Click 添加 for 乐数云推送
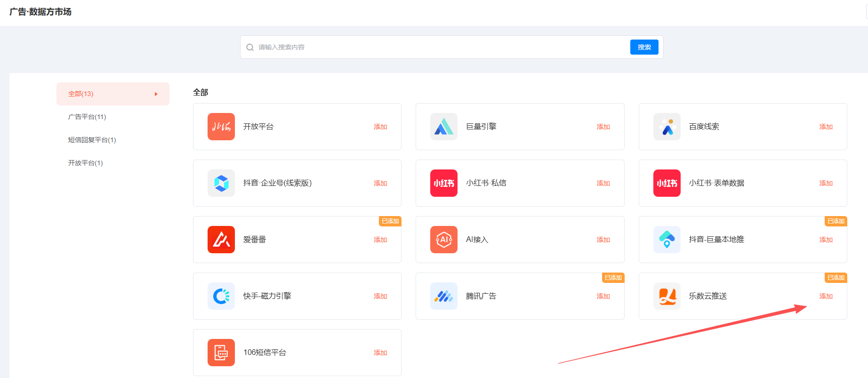The height and width of the screenshot is (378, 868). (826, 296)
